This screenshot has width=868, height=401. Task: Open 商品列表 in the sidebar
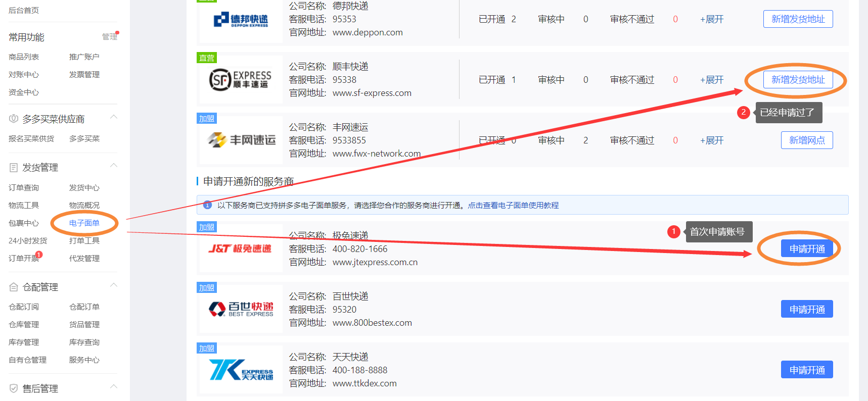(x=24, y=57)
